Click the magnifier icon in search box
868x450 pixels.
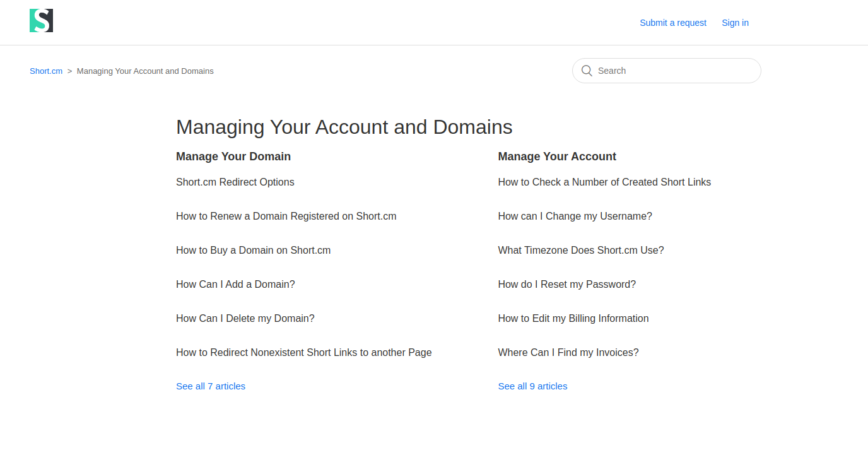click(587, 71)
